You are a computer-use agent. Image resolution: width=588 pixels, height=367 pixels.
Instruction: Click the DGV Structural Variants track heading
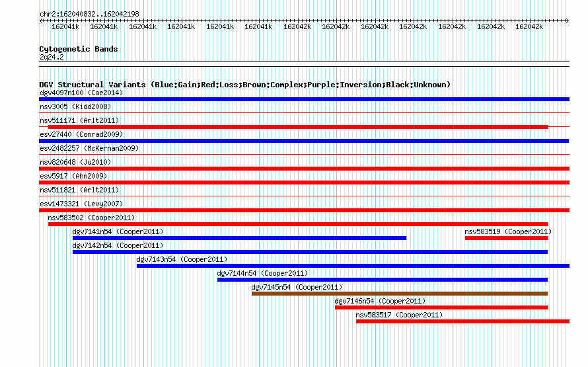coord(245,85)
